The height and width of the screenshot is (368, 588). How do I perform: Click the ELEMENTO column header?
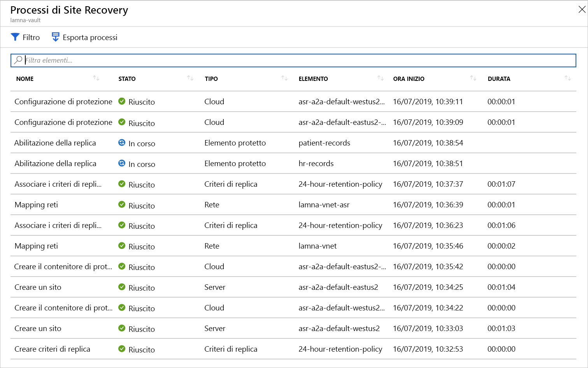click(313, 79)
